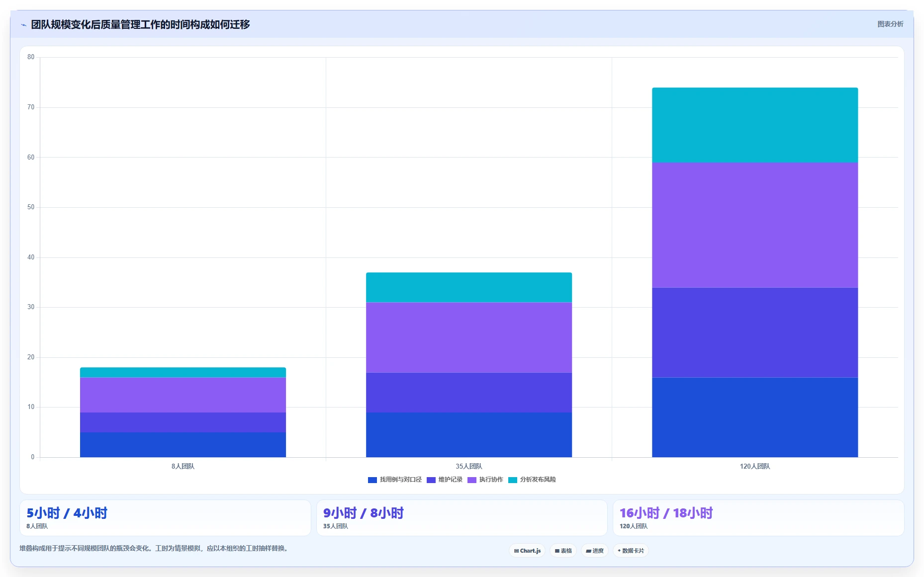Click the y-axis tick label 30
Image resolution: width=924 pixels, height=577 pixels.
coord(31,307)
